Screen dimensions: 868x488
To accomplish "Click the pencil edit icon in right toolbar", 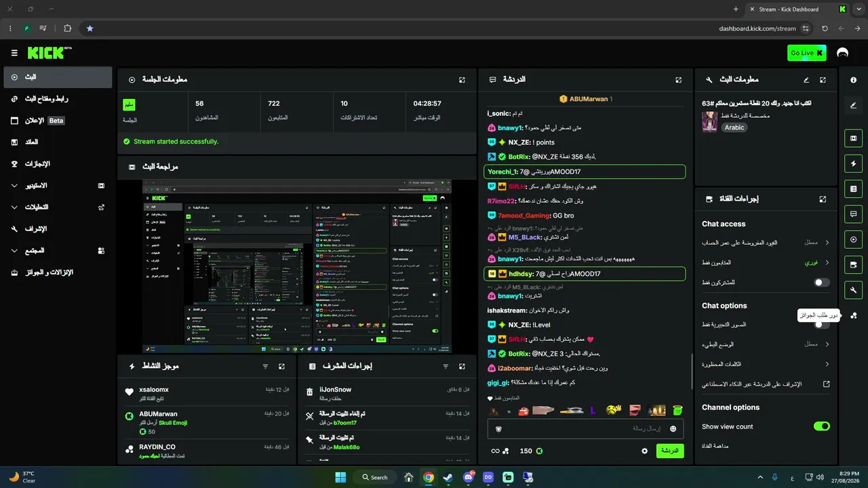I will pyautogui.click(x=853, y=105).
